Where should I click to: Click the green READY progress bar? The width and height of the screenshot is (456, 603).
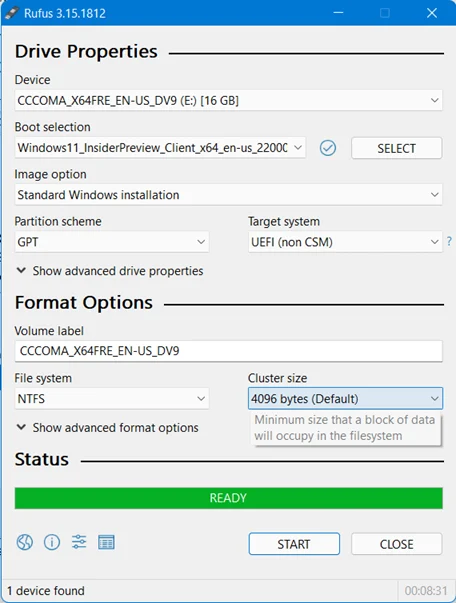tap(228, 498)
